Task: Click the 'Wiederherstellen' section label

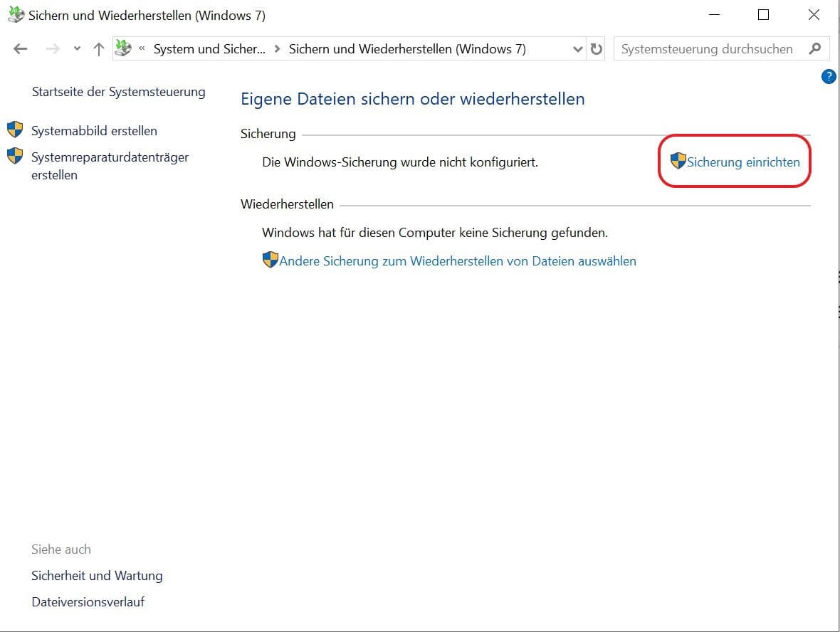Action: [x=287, y=204]
